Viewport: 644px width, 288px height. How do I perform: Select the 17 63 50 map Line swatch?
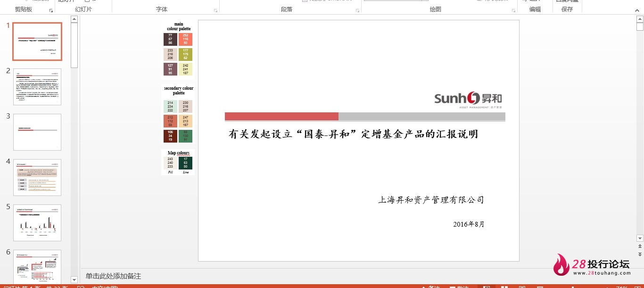pyautogui.click(x=185, y=163)
